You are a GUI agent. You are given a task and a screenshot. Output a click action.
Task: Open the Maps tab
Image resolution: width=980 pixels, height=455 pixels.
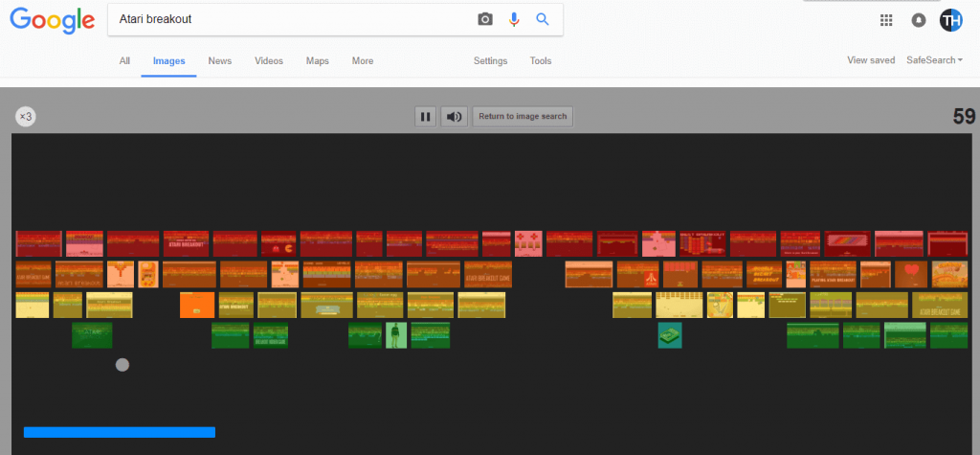[318, 60]
